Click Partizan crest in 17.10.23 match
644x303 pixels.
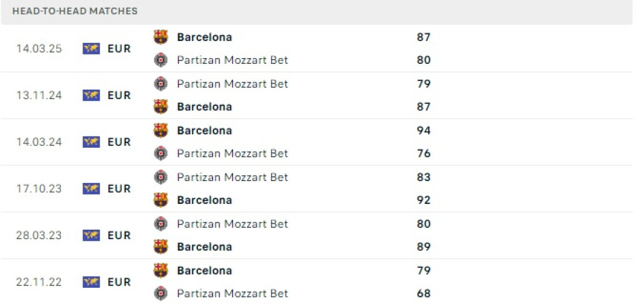click(160, 177)
